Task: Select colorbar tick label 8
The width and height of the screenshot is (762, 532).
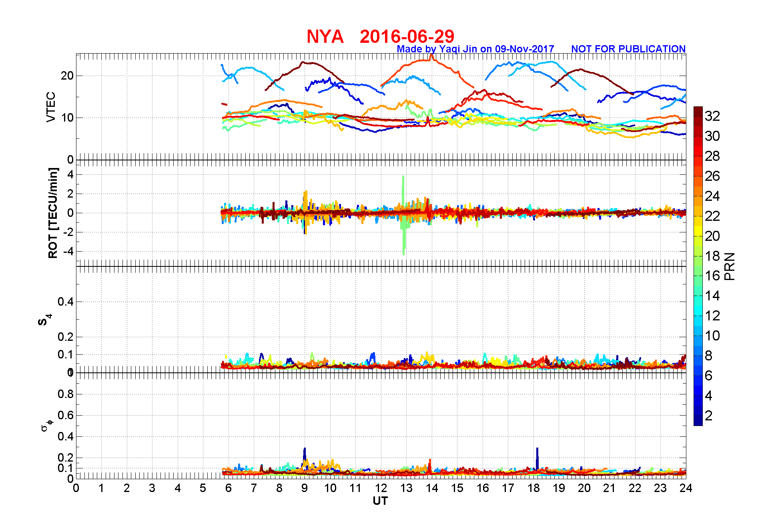Action: pyautogui.click(x=709, y=356)
